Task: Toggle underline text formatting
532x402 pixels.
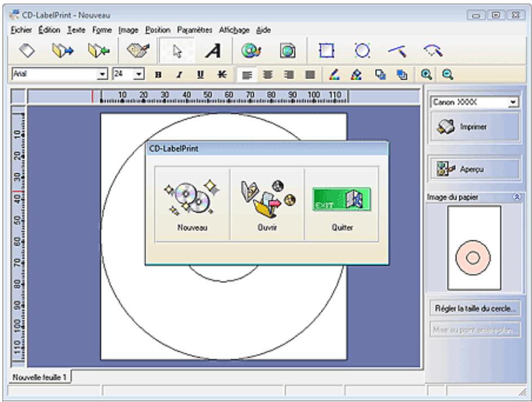Action: (x=200, y=75)
